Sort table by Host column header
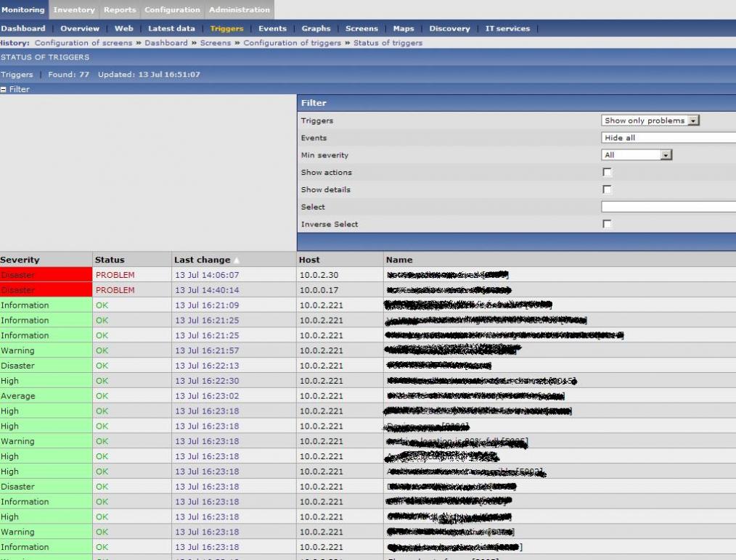The height and width of the screenshot is (560, 736). click(309, 260)
